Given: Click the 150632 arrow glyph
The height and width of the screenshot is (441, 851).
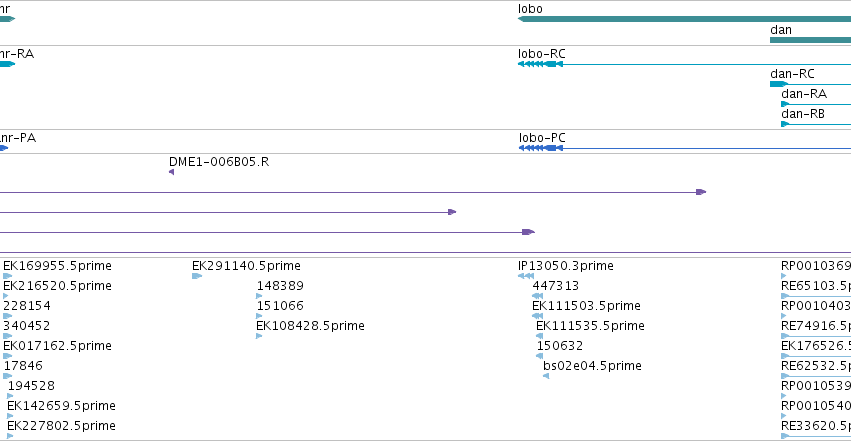Looking at the screenshot, I should pyautogui.click(x=539, y=356).
